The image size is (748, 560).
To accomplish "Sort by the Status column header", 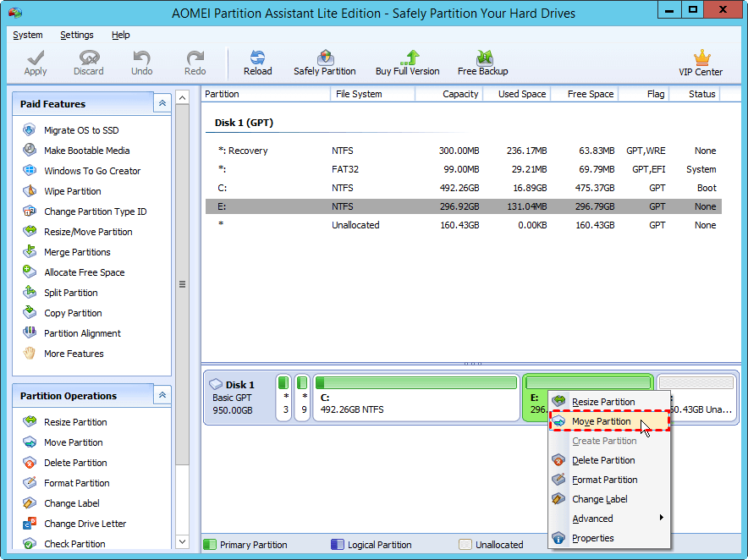I will pos(695,94).
